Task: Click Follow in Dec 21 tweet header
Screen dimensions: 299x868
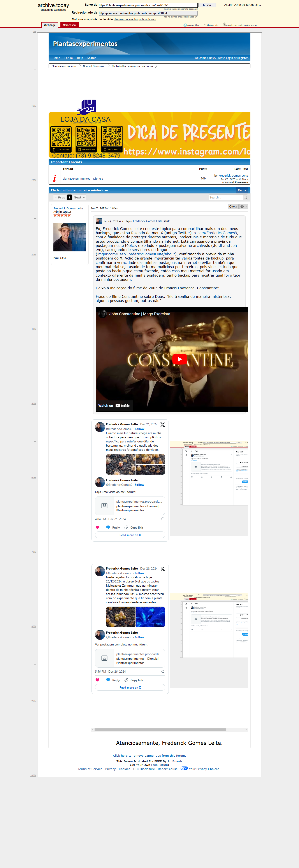Action: point(140,429)
